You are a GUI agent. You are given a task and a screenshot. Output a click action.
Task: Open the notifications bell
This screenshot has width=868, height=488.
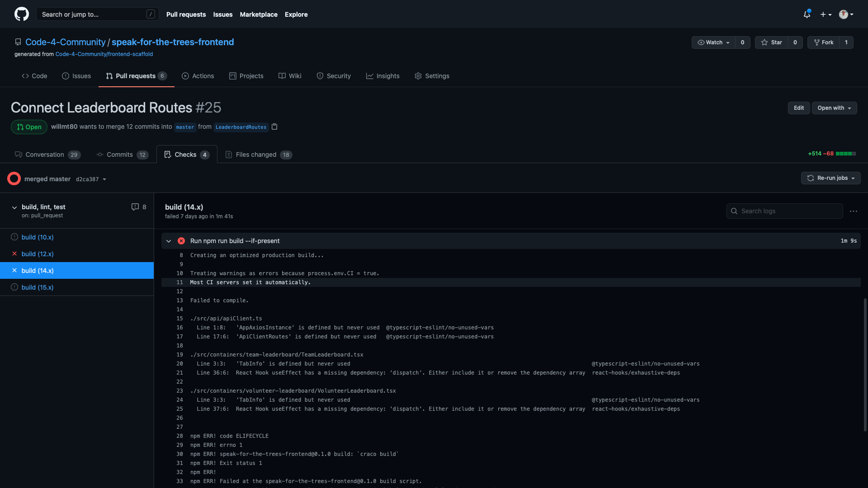[807, 14]
